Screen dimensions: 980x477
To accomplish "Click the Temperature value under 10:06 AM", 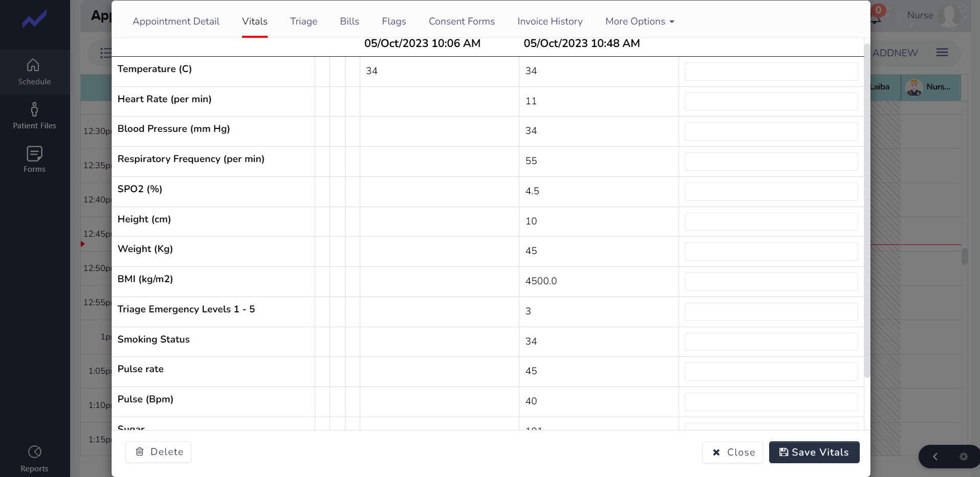I will point(372,71).
